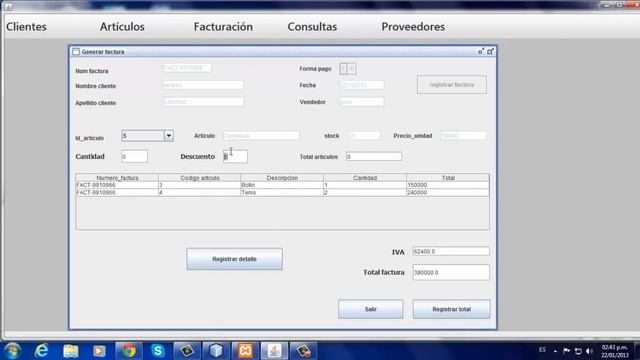Click the Articulo name field
640x360 pixels.
click(261, 136)
